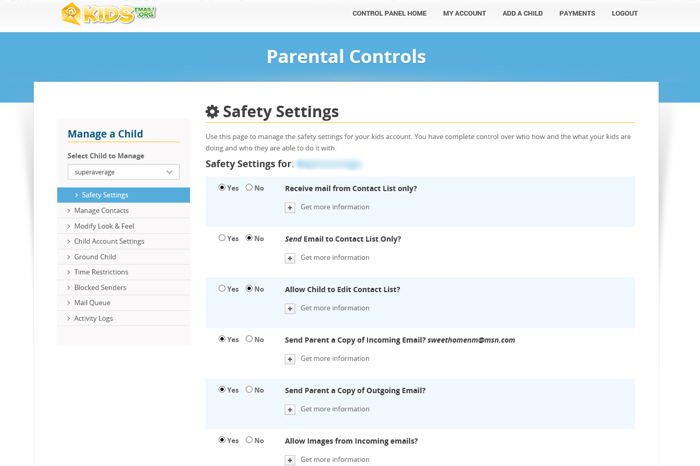Open the Add a Child page
The image size is (700, 466).
point(522,14)
